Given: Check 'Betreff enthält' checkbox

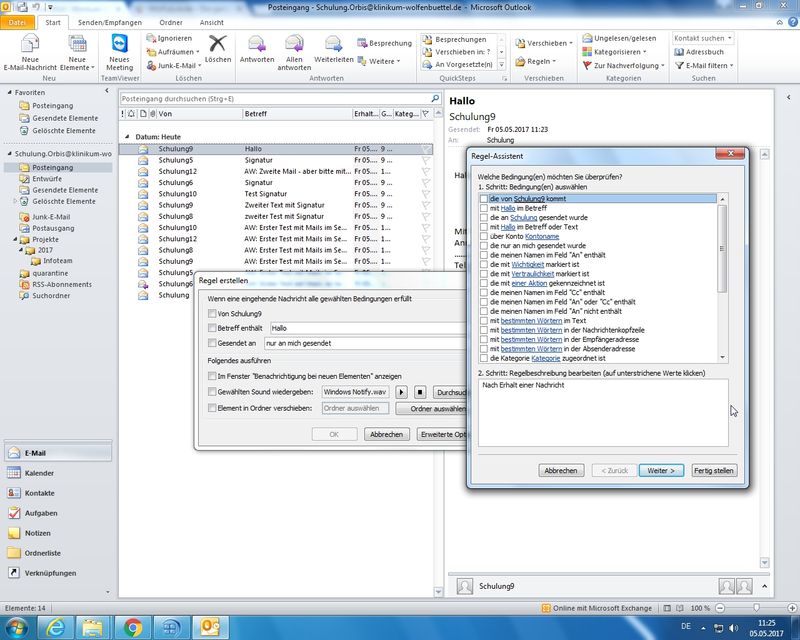Looking at the screenshot, I should (x=210, y=328).
